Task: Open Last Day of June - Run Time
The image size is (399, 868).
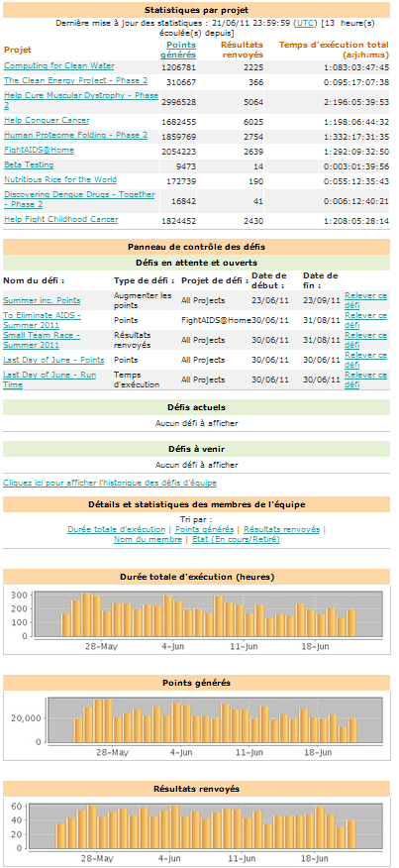Action: (x=50, y=380)
